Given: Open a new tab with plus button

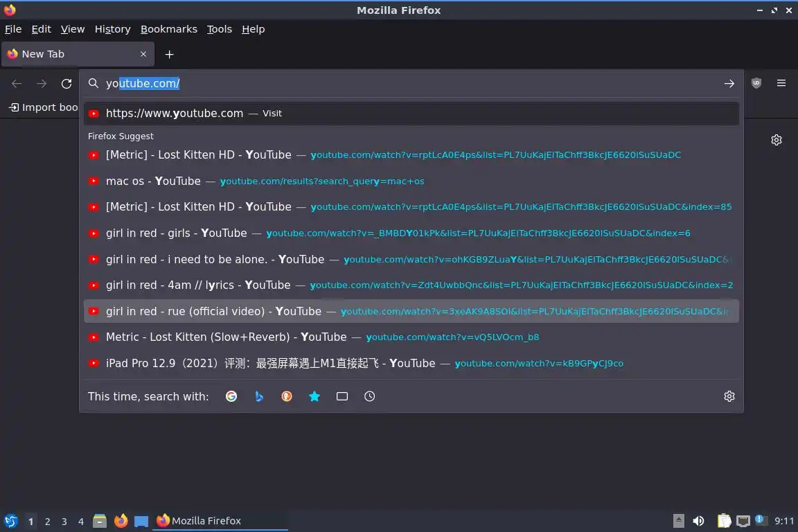Looking at the screenshot, I should coord(170,55).
